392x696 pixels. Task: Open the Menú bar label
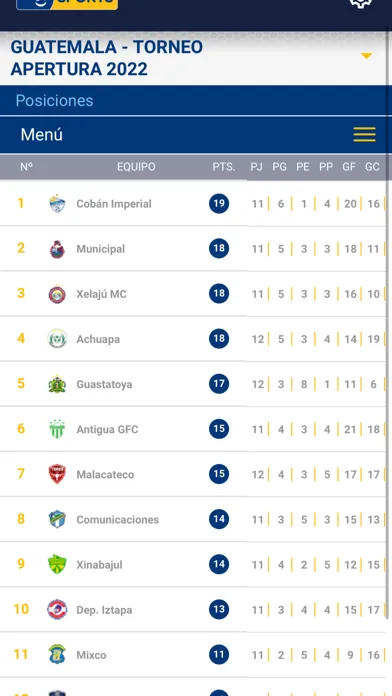coord(42,135)
